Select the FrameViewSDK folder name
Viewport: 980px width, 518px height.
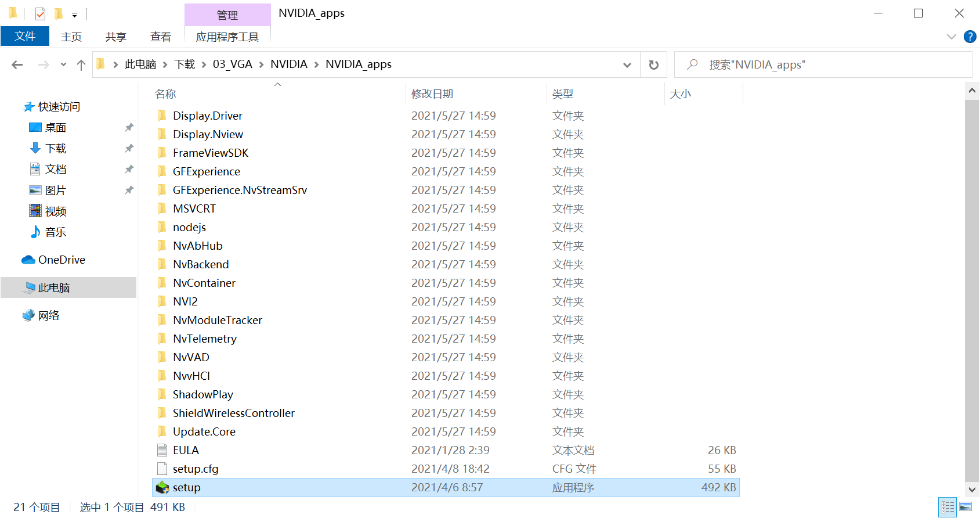coord(211,153)
